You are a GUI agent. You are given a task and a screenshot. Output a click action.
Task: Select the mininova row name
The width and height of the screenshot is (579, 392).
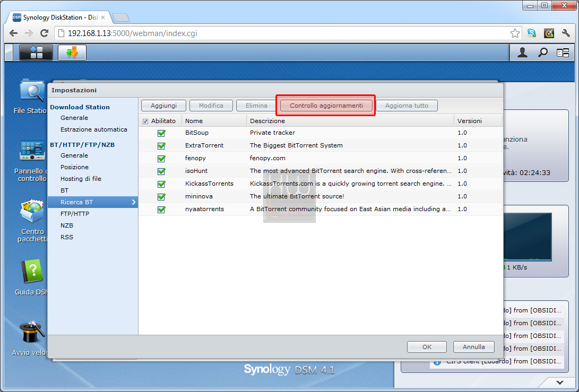click(199, 196)
